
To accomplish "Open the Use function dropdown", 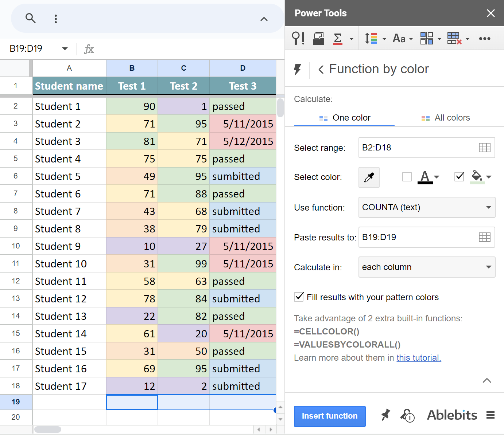I will pyautogui.click(x=427, y=207).
